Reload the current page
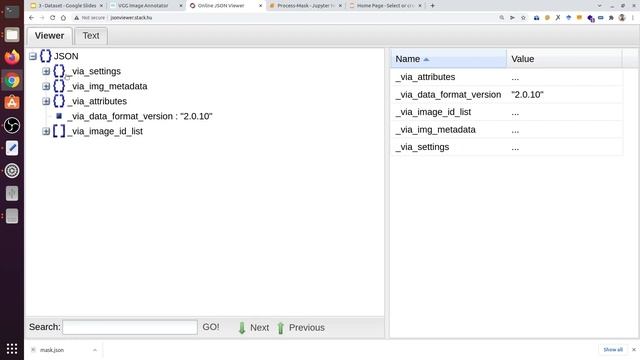The height and width of the screenshot is (360, 640). point(53,18)
